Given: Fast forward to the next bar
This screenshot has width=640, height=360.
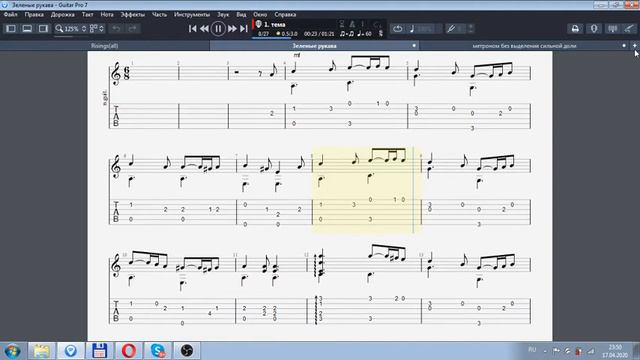Looking at the screenshot, I should coord(232,29).
